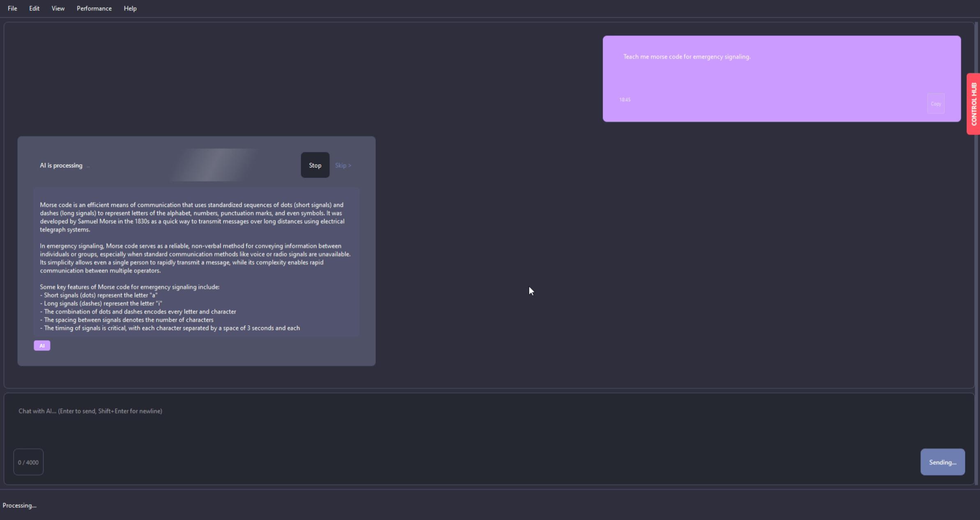Screen dimensions: 980x520
Task: Copy the user's morse code message
Action: click(936, 104)
